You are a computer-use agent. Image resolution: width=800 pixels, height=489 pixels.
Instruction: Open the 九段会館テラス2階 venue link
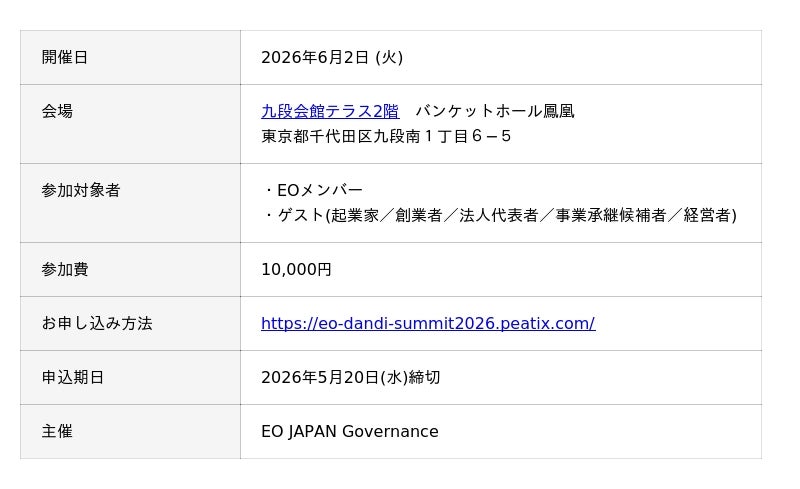click(330, 111)
